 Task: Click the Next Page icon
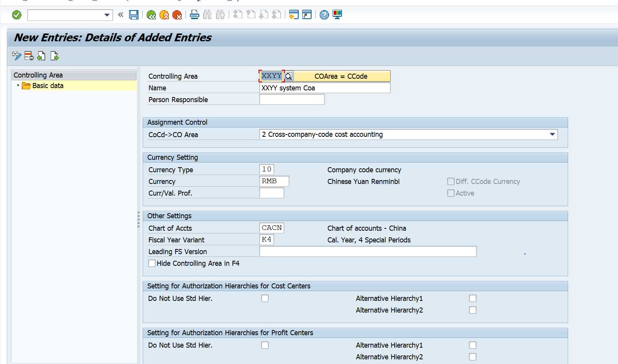(x=264, y=15)
